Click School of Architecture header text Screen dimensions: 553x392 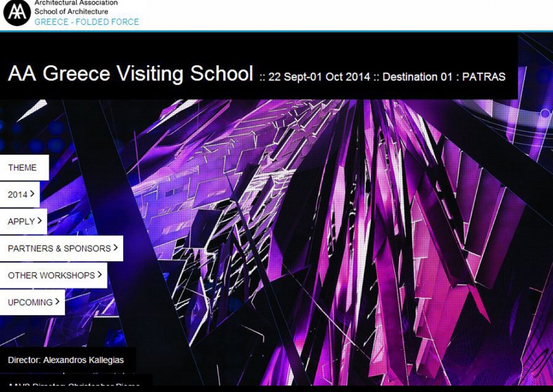click(x=71, y=12)
